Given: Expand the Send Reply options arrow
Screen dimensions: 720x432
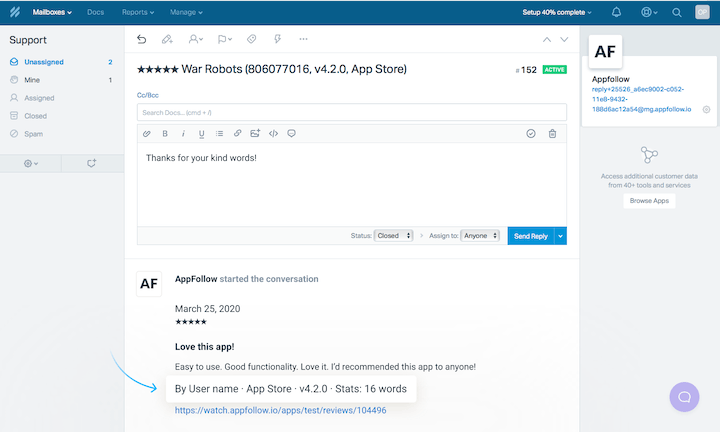Looking at the screenshot, I should pyautogui.click(x=561, y=236).
